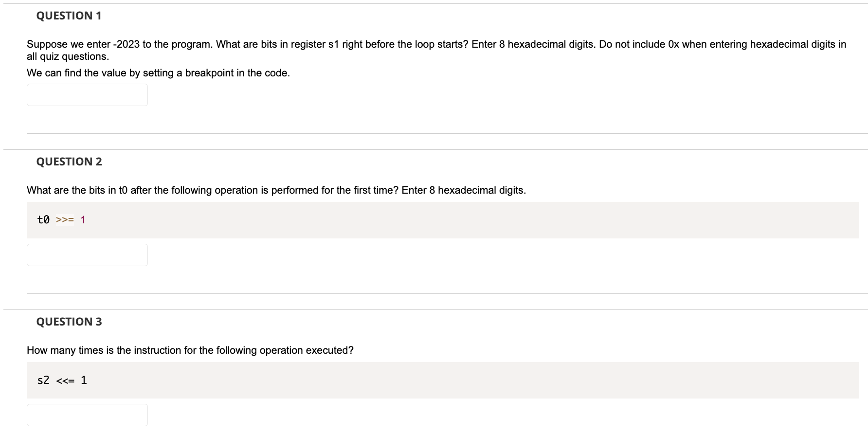
Task: Focus the Question 2 answer text field
Action: click(x=87, y=255)
